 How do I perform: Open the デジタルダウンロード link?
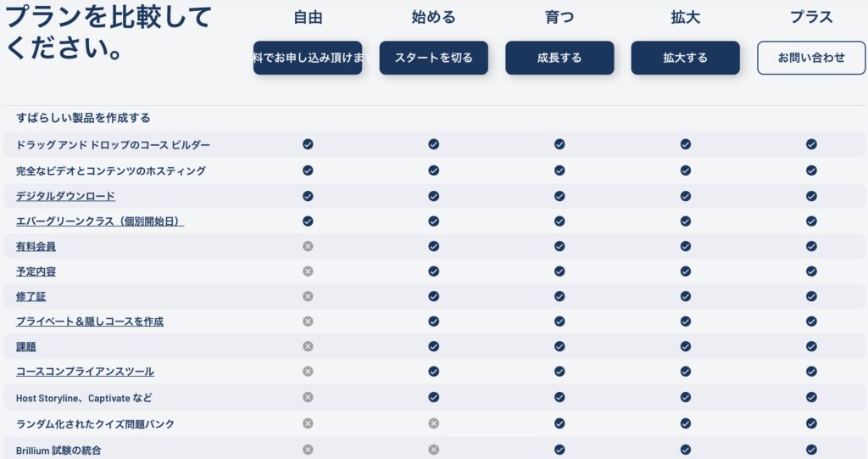(x=65, y=196)
